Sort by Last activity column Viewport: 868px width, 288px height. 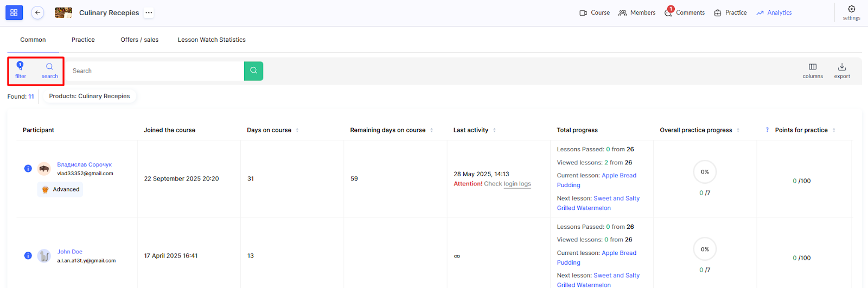pos(494,130)
